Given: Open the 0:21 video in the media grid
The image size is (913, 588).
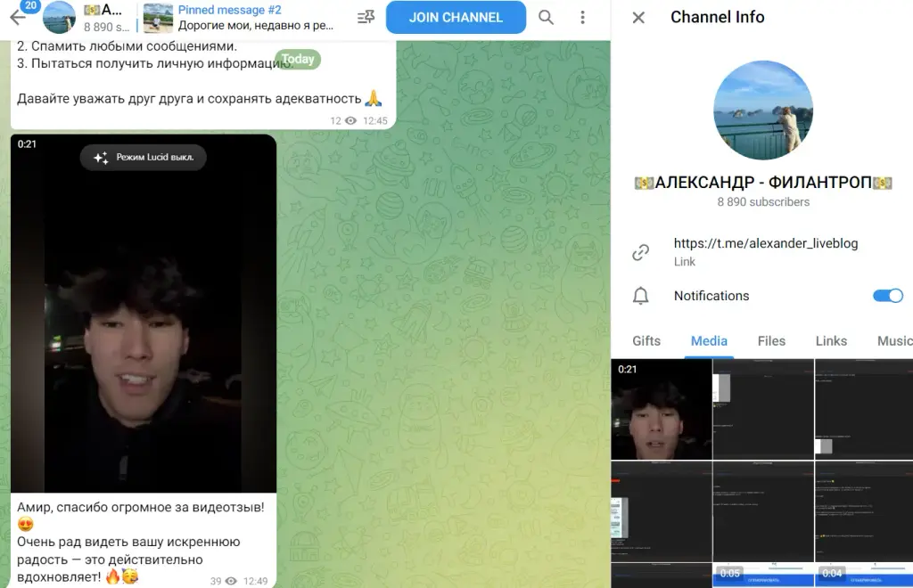Looking at the screenshot, I should [662, 410].
